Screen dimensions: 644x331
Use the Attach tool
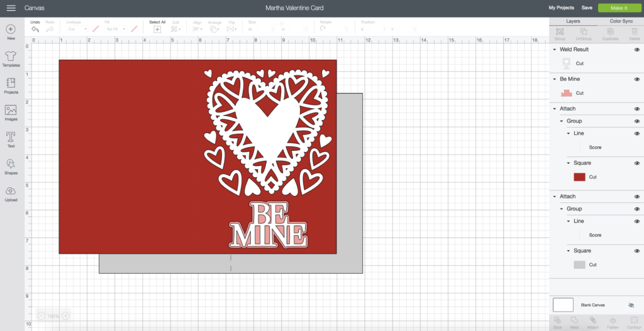592,322
